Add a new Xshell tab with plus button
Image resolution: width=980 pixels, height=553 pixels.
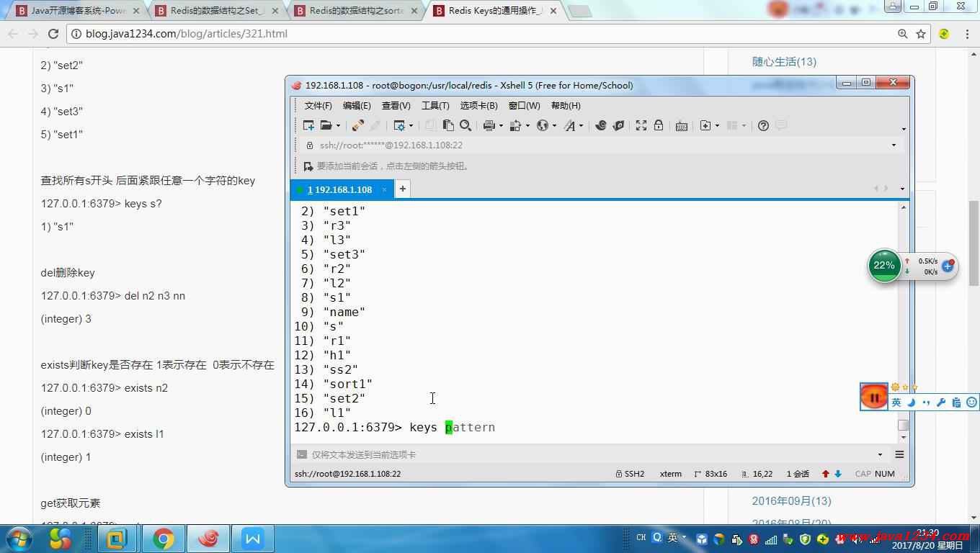pos(402,189)
